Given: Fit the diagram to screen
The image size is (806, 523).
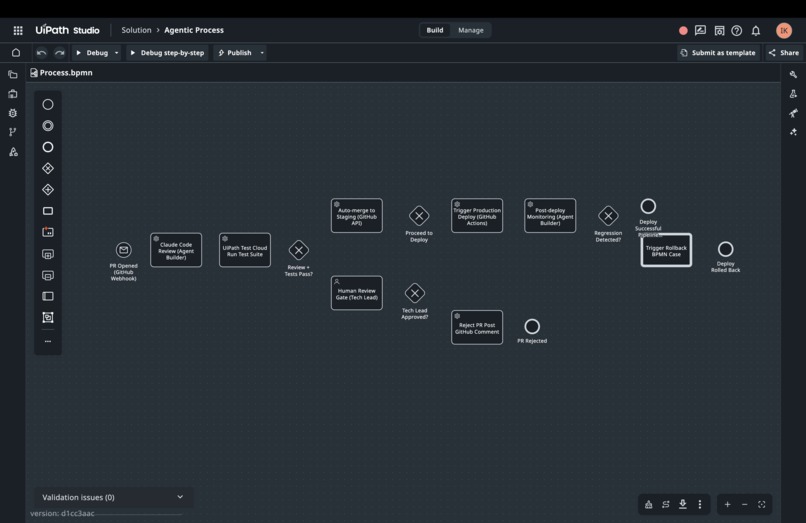Looking at the screenshot, I should (762, 504).
